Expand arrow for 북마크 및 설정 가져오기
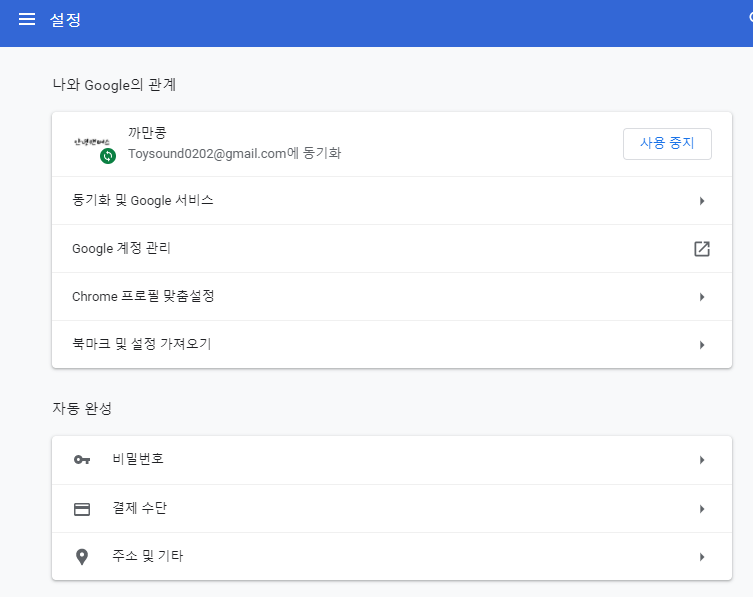Viewport: 753px width, 597px height. click(x=702, y=345)
